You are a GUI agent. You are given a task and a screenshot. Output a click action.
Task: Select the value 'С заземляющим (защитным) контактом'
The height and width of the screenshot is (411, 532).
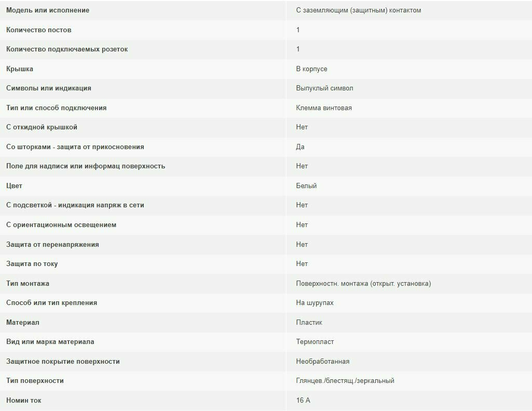tap(358, 10)
